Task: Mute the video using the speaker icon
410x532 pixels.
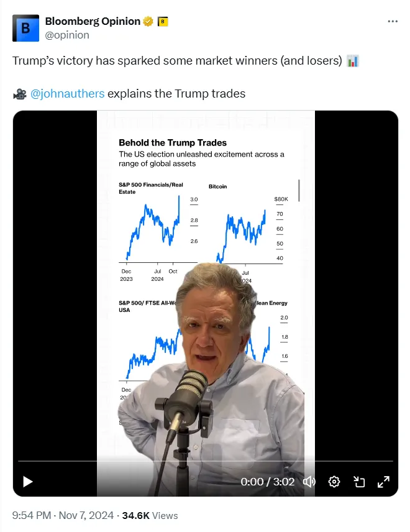Action: click(x=309, y=481)
